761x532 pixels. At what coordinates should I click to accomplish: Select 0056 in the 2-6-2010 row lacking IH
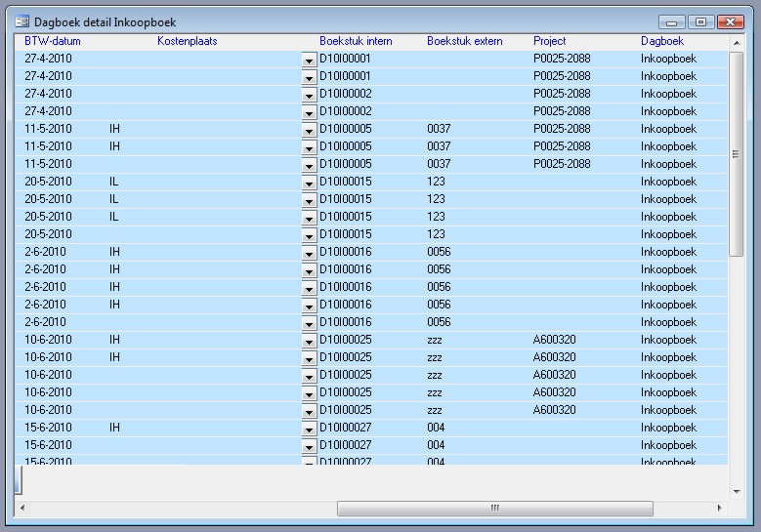tap(439, 322)
